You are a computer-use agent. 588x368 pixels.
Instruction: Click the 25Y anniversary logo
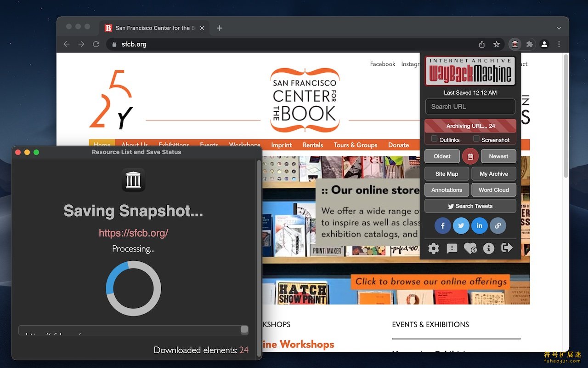point(111,99)
